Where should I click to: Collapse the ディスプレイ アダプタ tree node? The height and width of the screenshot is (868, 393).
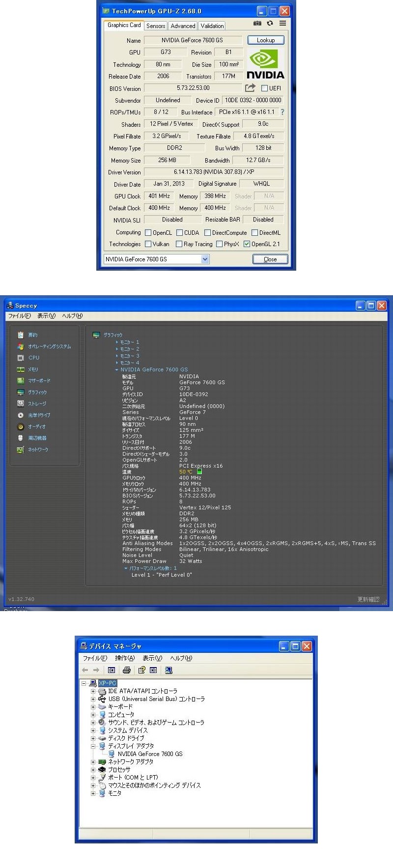[x=93, y=746]
